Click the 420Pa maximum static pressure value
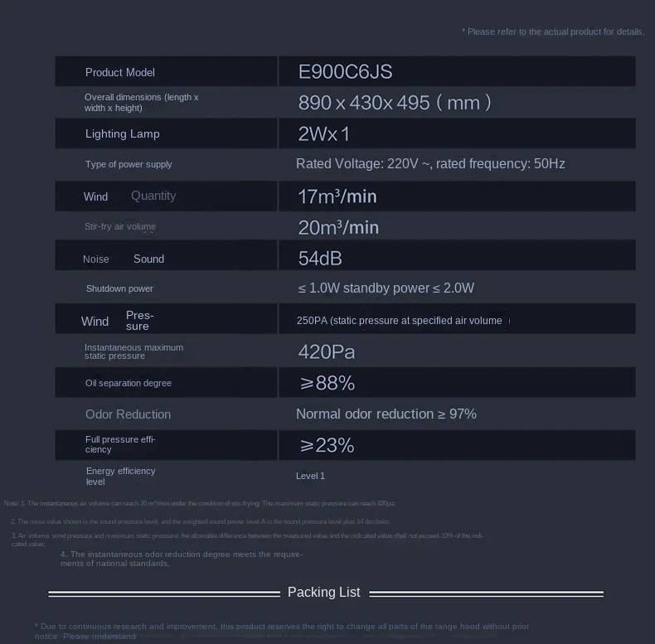Viewport: 655px width, 644px height. [327, 352]
